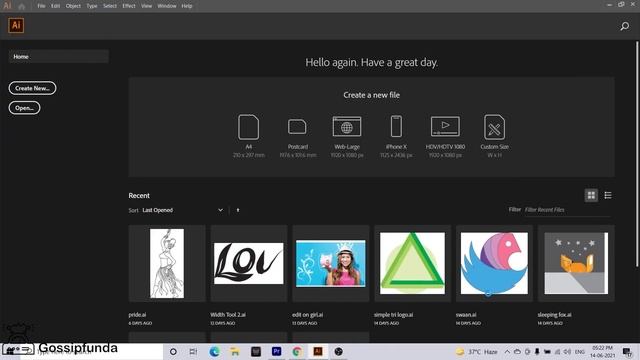Open the Sort Last Opened dropdown
Image resolution: width=640 pixels, height=360 pixels.
point(182,210)
